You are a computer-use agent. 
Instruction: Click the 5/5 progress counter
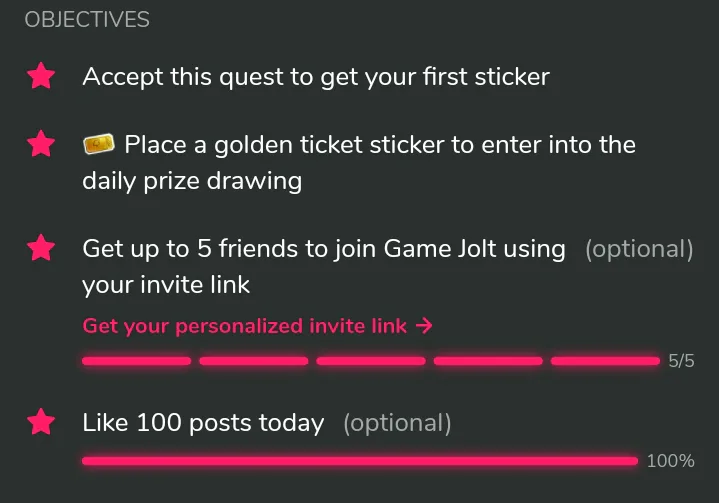click(681, 362)
